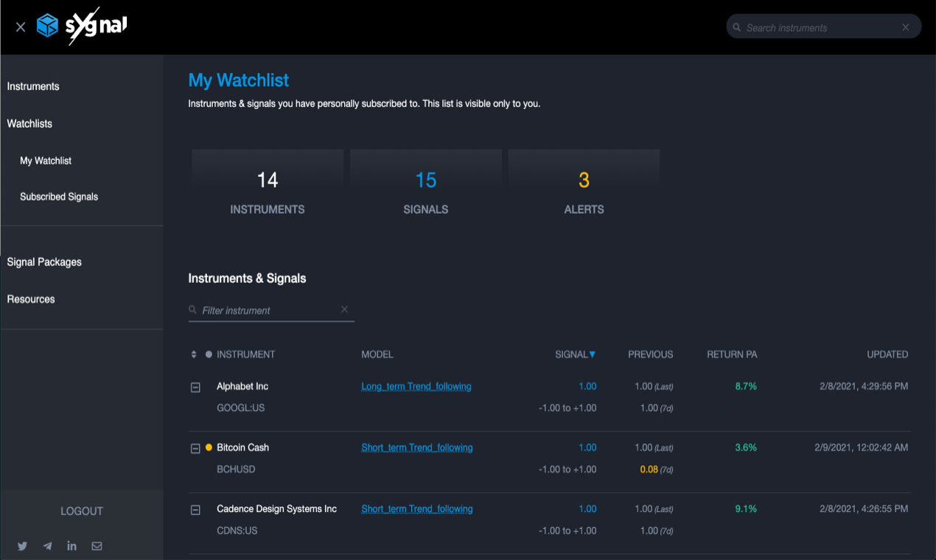Click the BCHUSD ticker
936x560 pixels.
236,469
